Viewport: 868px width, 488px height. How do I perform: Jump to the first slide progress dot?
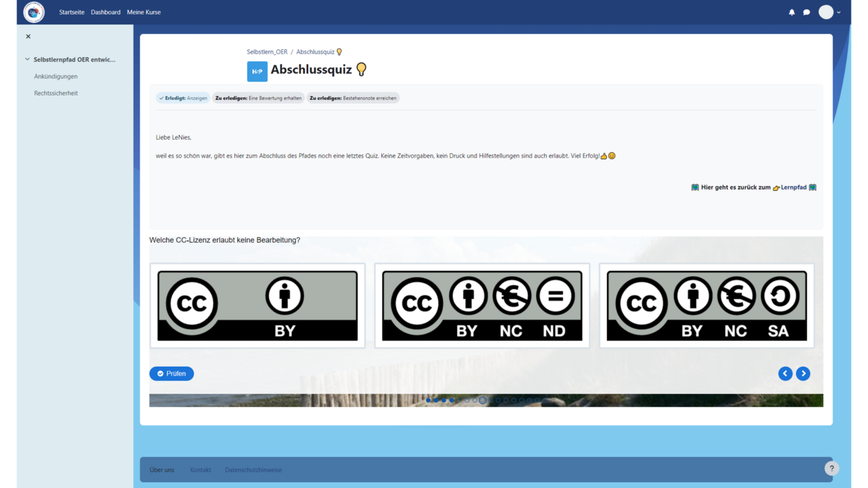tap(428, 400)
